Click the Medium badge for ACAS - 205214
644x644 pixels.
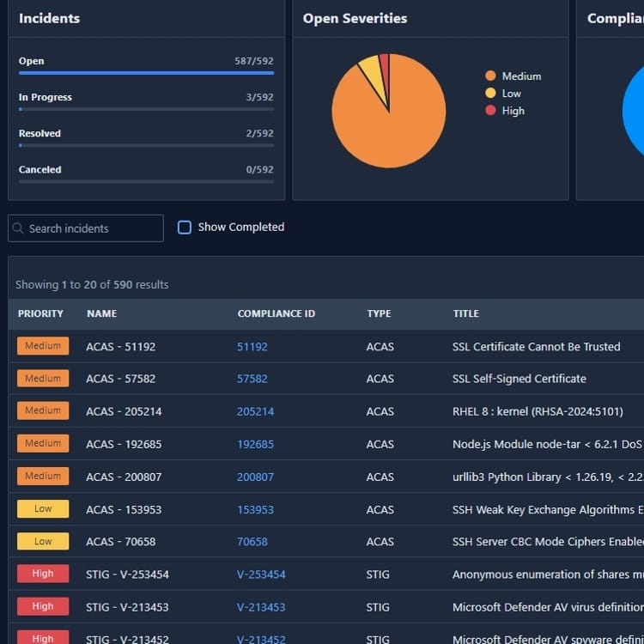(x=43, y=411)
